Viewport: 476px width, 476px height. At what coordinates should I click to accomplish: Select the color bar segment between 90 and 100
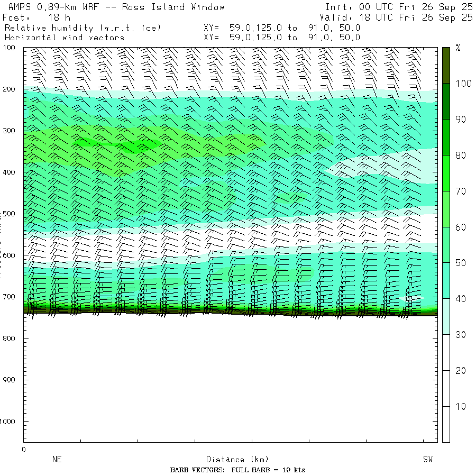tap(446, 101)
